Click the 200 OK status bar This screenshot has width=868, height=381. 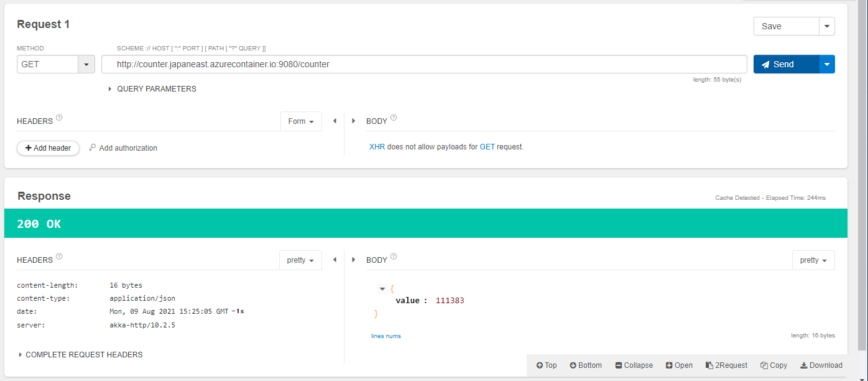426,223
